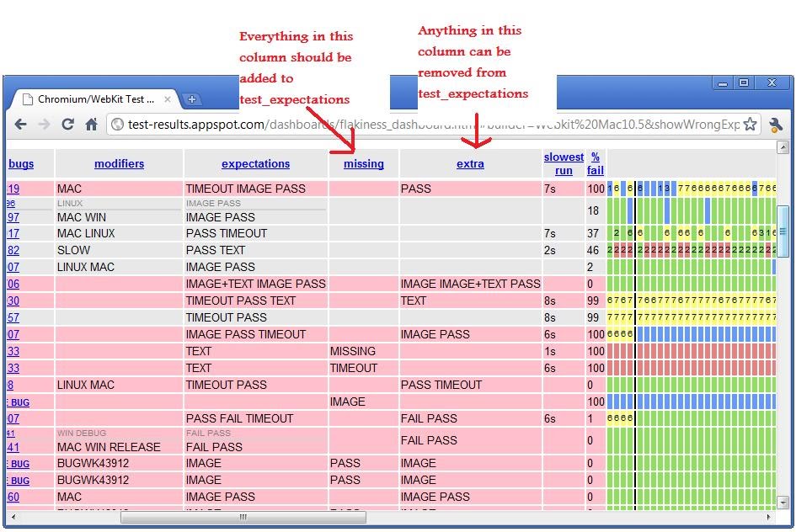Image resolution: width=796 pixels, height=532 pixels.
Task: Click the vertical scrollbar down arrow
Action: 783,503
